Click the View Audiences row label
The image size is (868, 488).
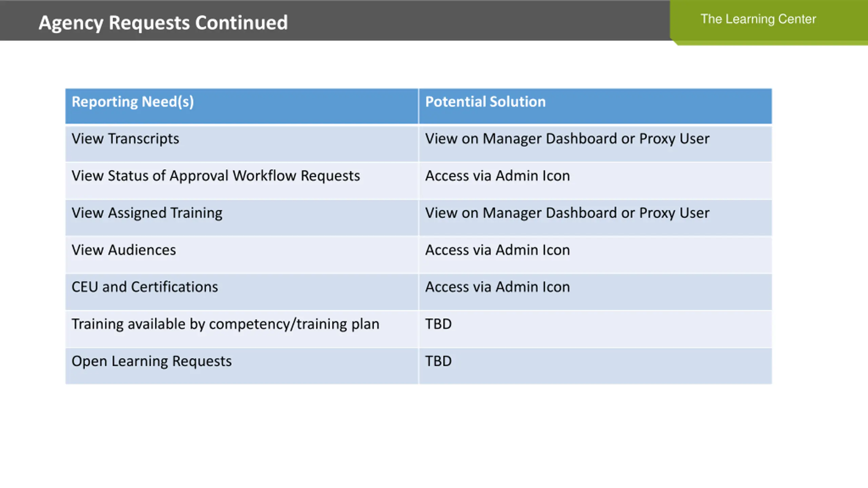coord(124,250)
